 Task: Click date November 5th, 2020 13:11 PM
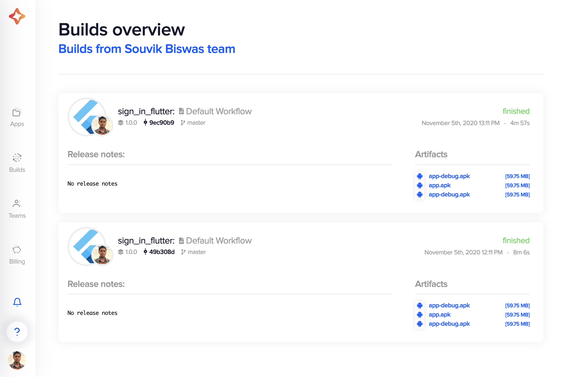point(460,123)
